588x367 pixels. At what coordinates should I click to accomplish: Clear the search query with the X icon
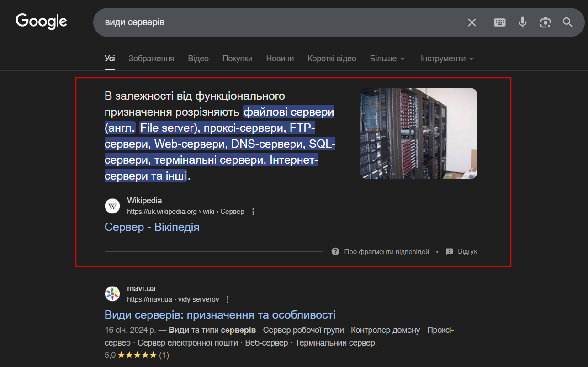tap(471, 22)
